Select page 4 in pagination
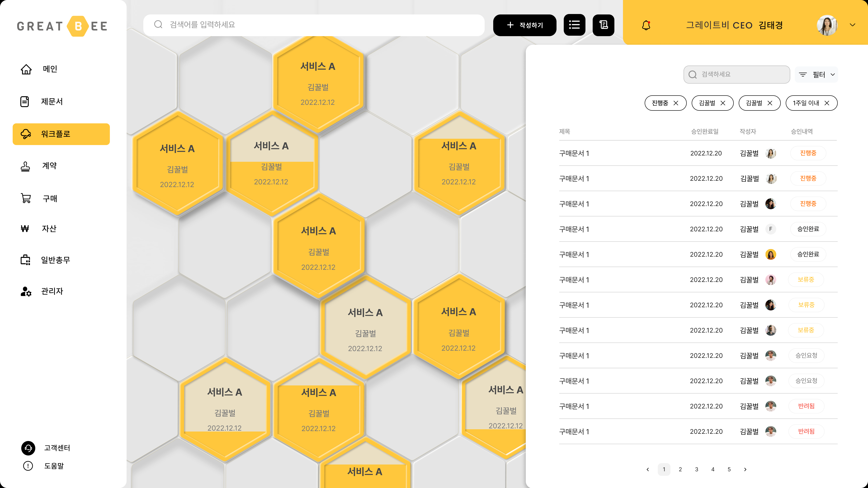 pyautogui.click(x=713, y=469)
